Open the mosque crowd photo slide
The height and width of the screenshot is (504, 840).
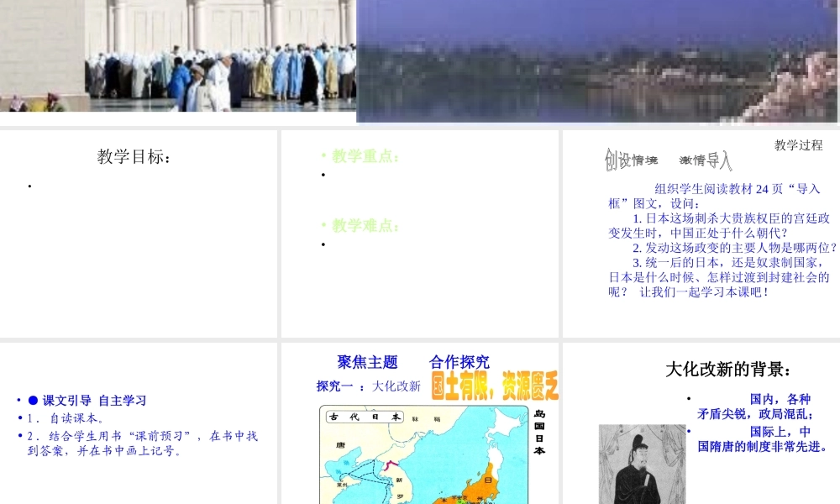[178, 55]
